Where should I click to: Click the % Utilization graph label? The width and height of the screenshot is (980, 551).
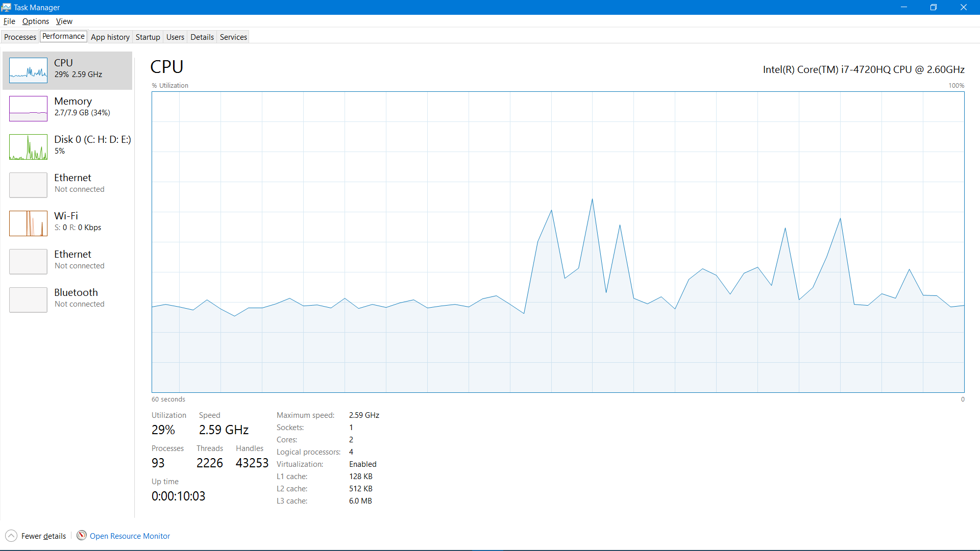click(170, 86)
